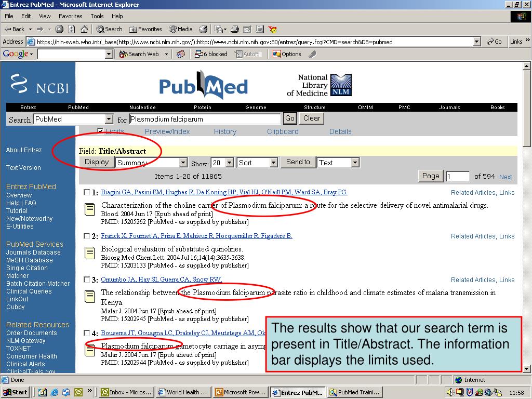Image resolution: width=532 pixels, height=399 pixels.
Task: Refresh the page with the Refresh icon
Action: [x=72, y=29]
